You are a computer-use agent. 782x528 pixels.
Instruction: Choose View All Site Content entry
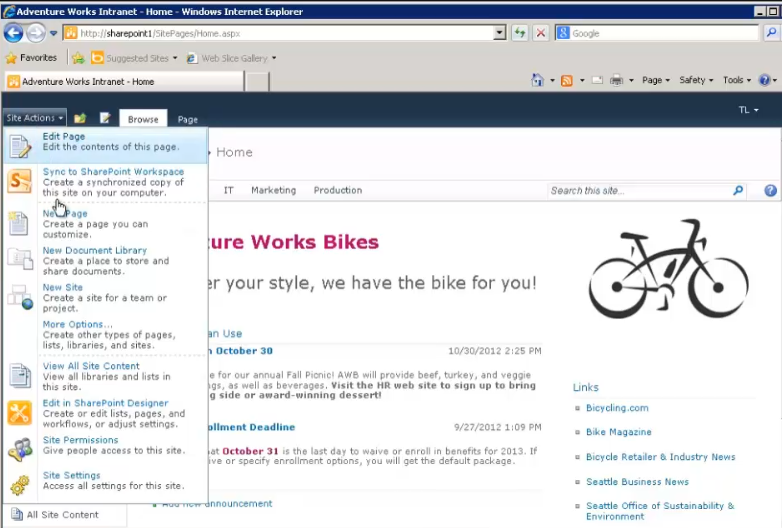pos(105,376)
